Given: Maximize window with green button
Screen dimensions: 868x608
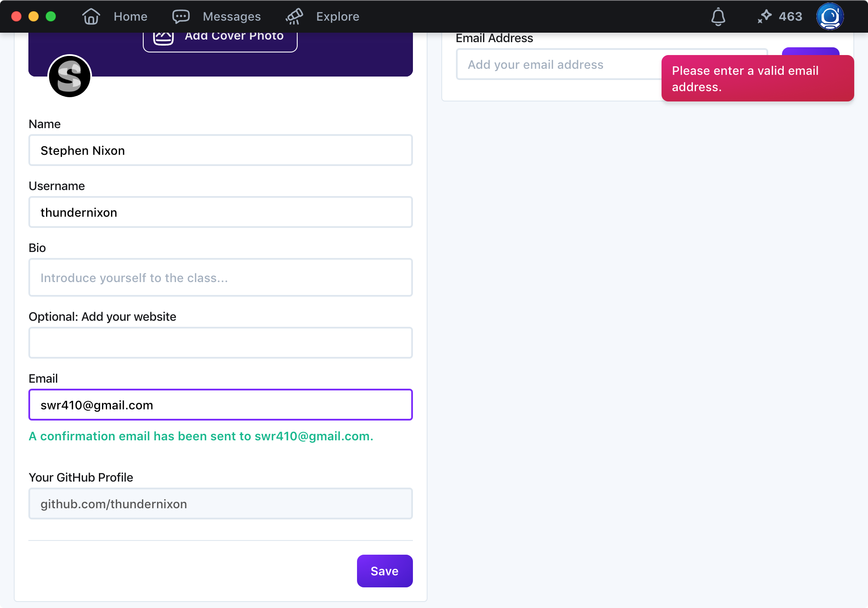Looking at the screenshot, I should coord(51,16).
